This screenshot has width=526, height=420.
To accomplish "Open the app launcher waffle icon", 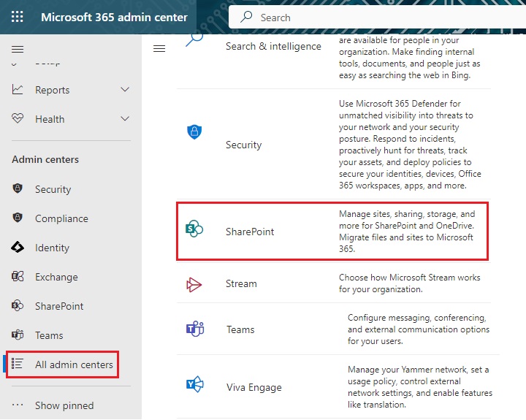I will click(x=17, y=17).
